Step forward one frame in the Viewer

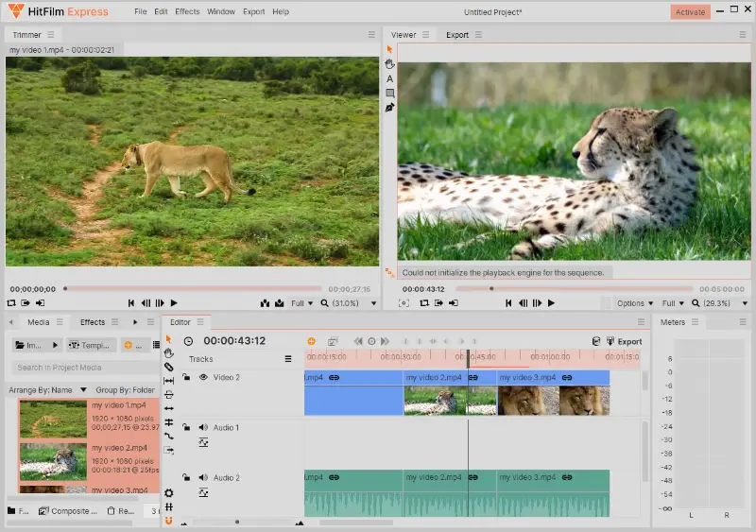[537, 303]
